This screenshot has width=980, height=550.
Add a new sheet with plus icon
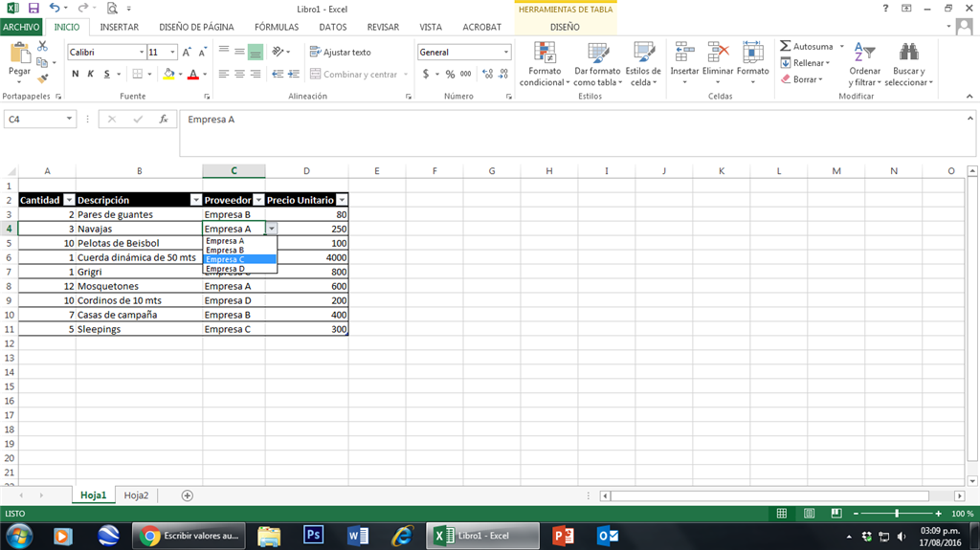click(187, 495)
